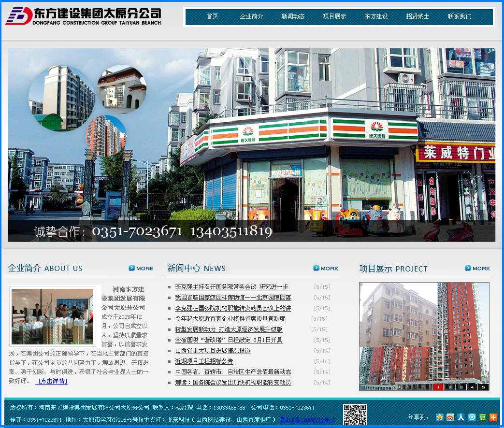Open more share options plus icon
Image resolution: width=504 pixels, height=428 pixels.
point(493,417)
